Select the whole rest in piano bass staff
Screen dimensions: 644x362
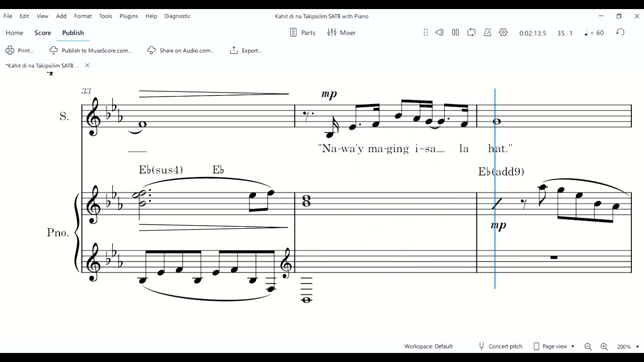554,257
